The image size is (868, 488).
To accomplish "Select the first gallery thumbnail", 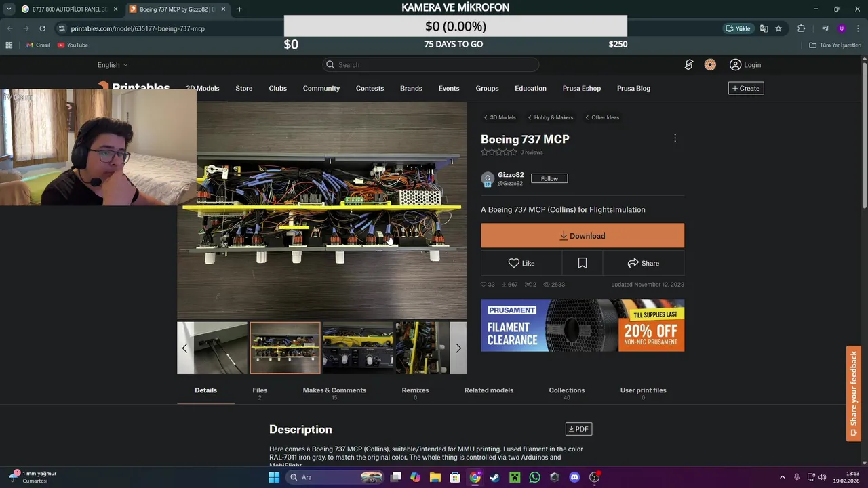I will click(212, 348).
